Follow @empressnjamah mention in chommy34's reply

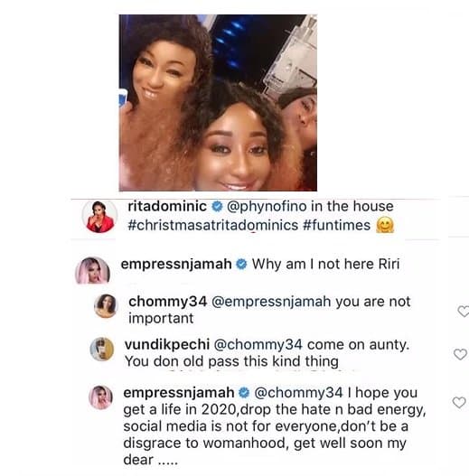coord(271,302)
